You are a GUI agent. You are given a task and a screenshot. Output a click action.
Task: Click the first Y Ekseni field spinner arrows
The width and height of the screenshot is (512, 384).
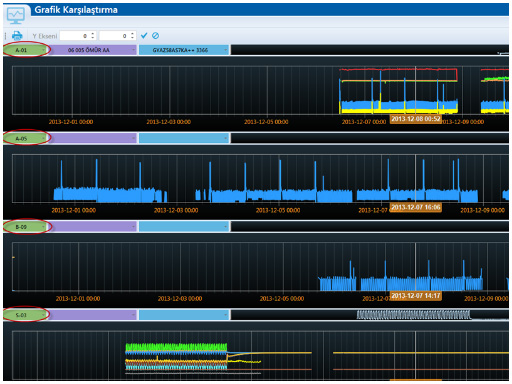pos(93,36)
